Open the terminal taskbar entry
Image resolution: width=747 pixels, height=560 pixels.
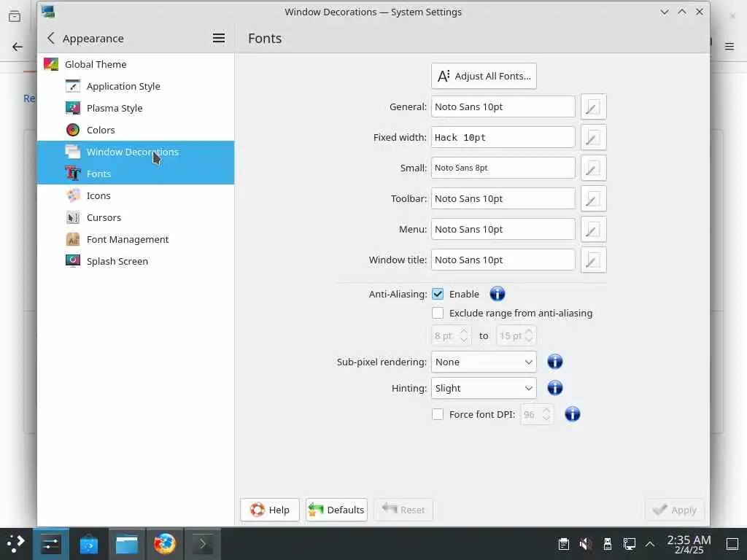(203, 544)
